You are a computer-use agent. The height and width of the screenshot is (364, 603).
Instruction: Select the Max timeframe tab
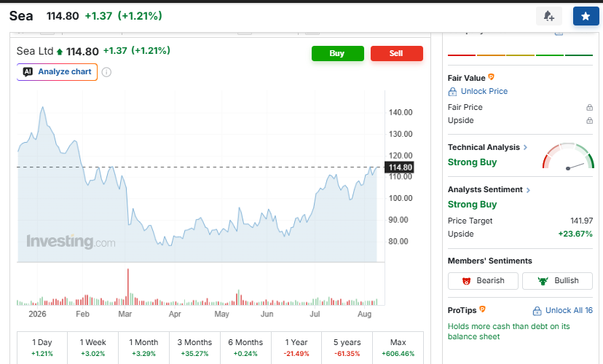[398, 347]
